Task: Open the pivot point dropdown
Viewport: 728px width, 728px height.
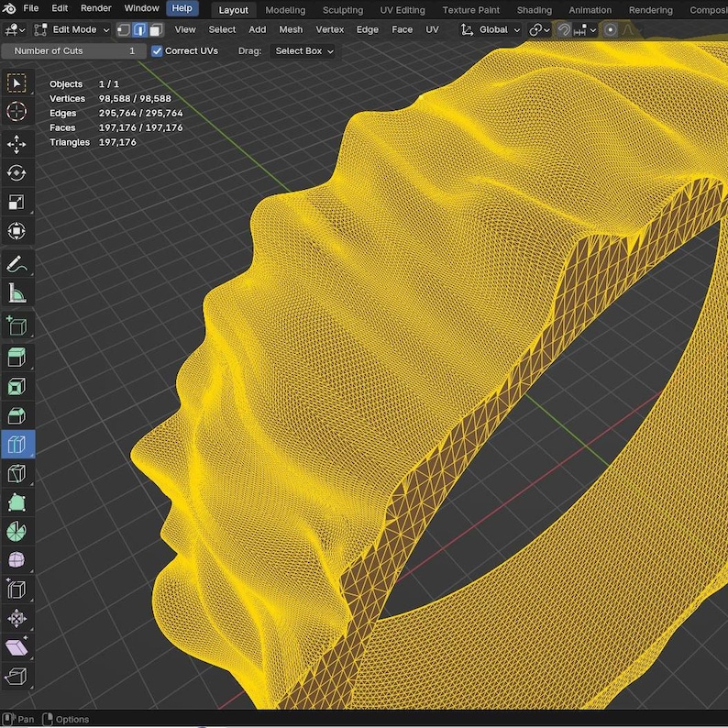Action: [539, 30]
